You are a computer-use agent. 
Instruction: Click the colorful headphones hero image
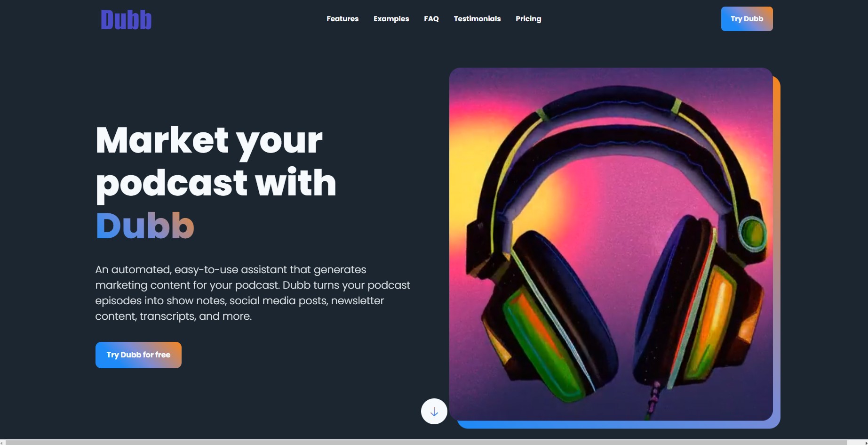pos(611,244)
